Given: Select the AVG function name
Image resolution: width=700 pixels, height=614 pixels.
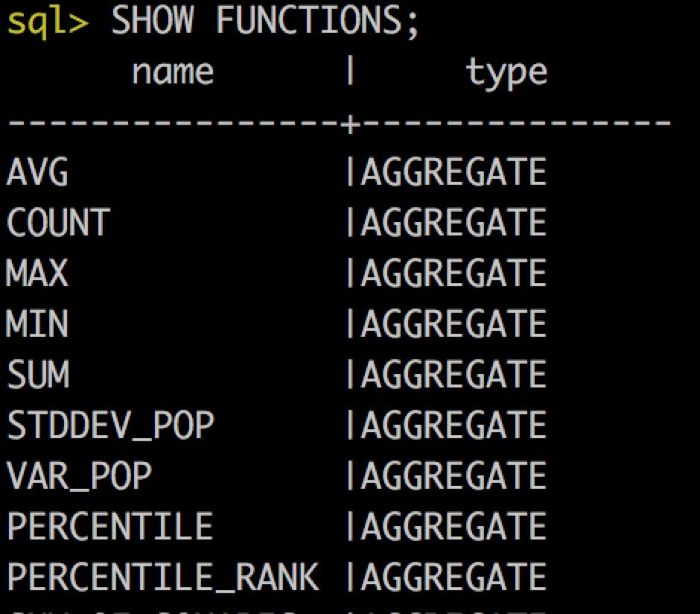Looking at the screenshot, I should (37, 174).
